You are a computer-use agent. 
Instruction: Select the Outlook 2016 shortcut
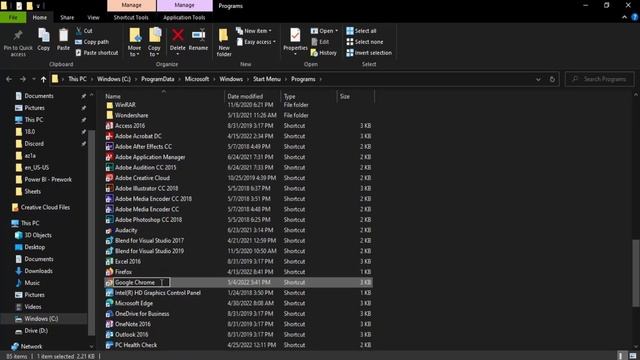click(x=131, y=335)
